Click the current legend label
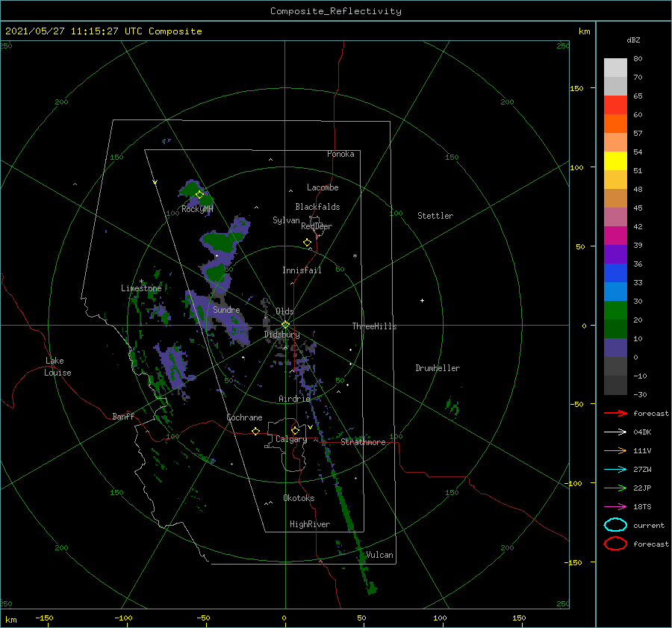The width and height of the screenshot is (672, 628). point(649,525)
